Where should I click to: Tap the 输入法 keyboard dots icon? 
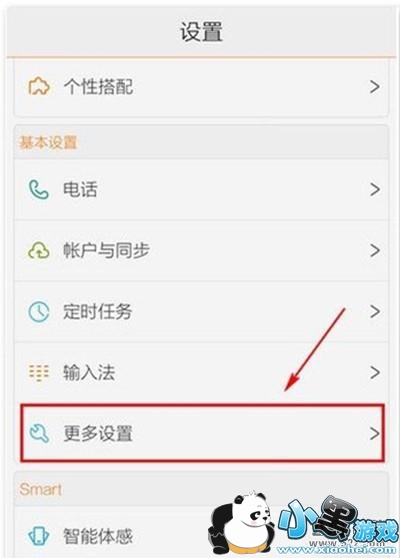point(38,373)
